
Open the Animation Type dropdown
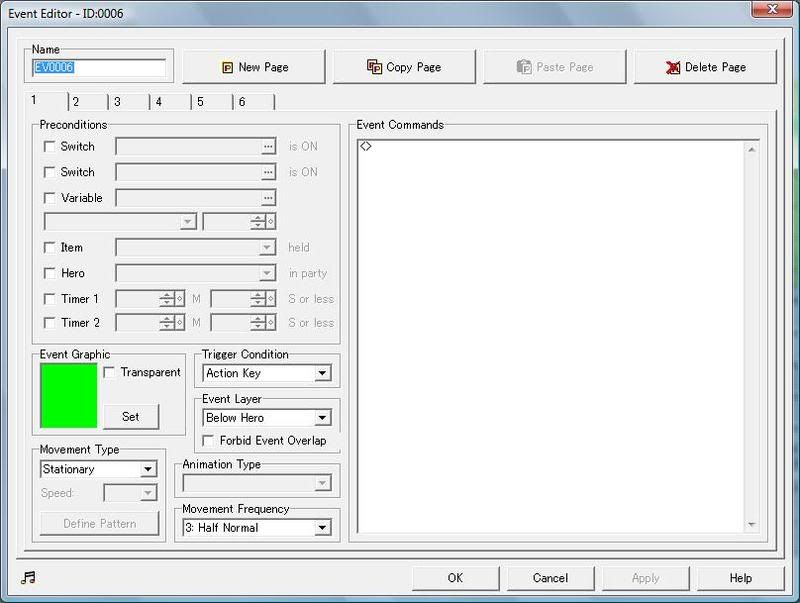[x=257, y=483]
